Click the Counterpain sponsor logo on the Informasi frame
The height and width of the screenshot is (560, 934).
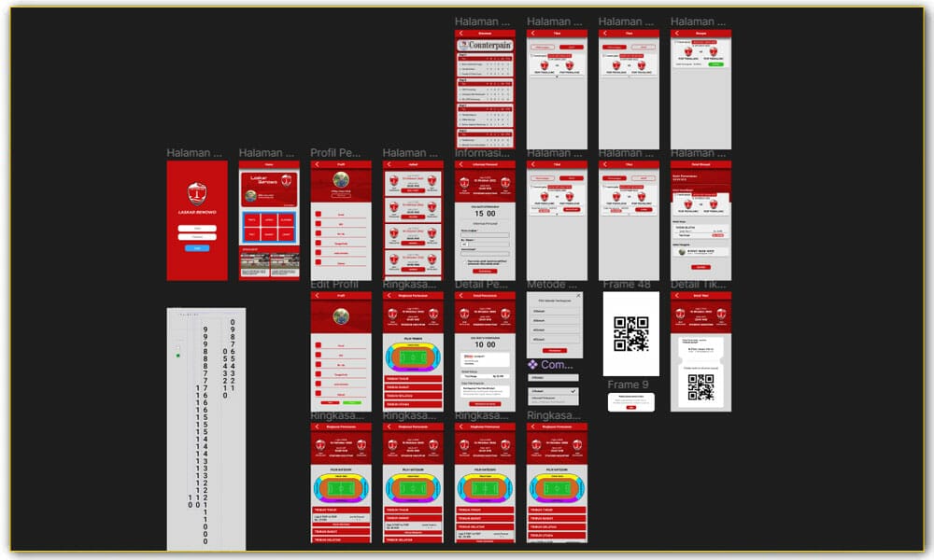(x=484, y=44)
